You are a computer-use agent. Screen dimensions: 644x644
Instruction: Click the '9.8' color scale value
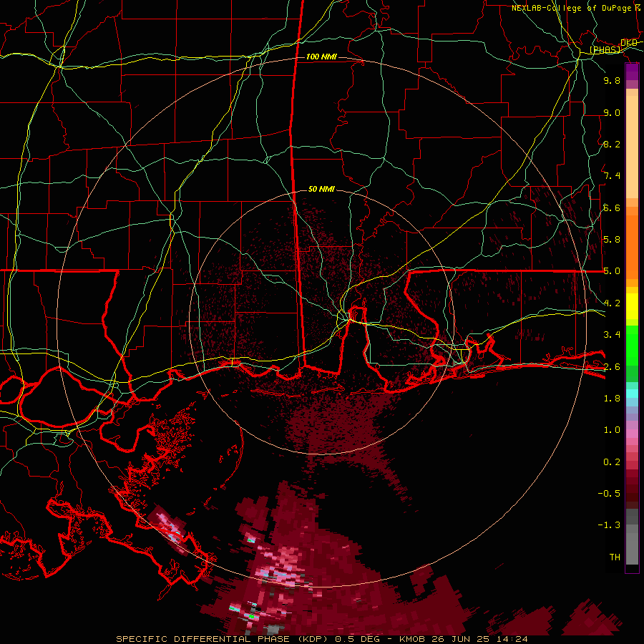[612, 80]
